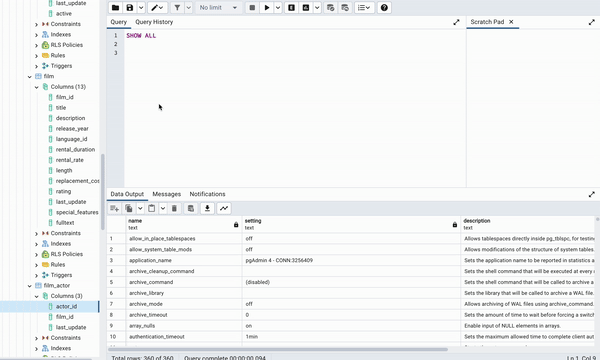Click the Add row icon
The height and width of the screenshot is (360, 600).
pos(114,209)
